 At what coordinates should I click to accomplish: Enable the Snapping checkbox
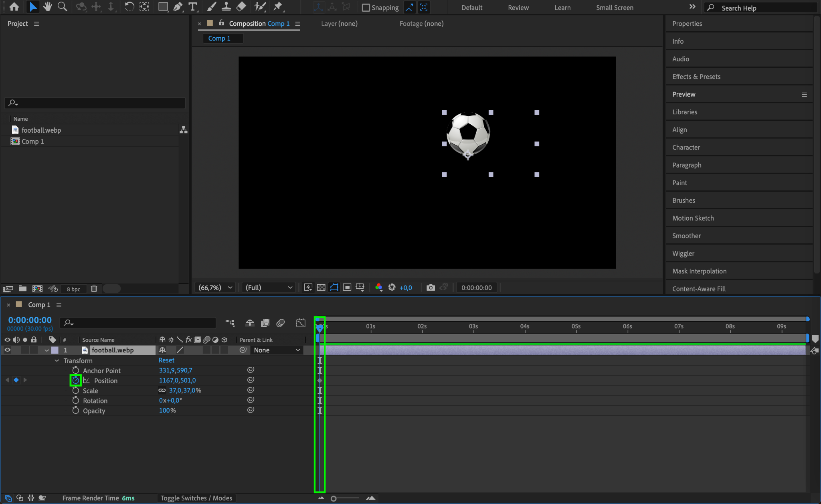[x=366, y=8]
